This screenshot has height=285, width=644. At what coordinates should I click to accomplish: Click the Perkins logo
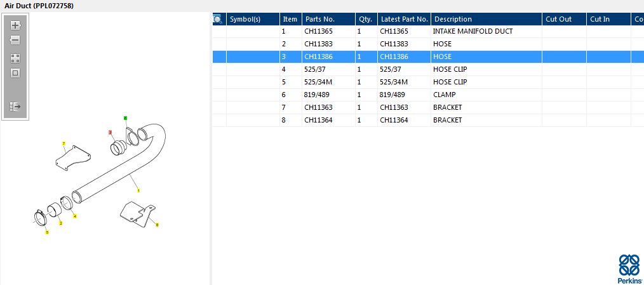tap(629, 268)
